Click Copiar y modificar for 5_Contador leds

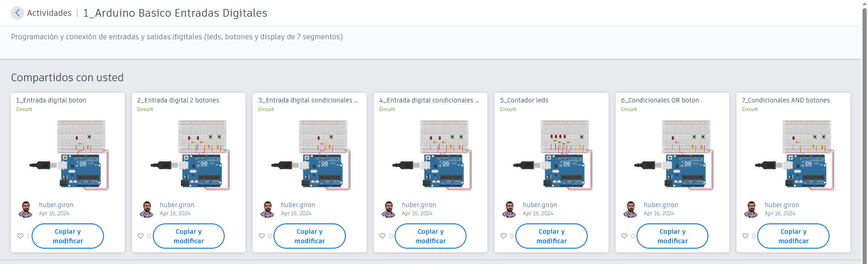(x=552, y=236)
